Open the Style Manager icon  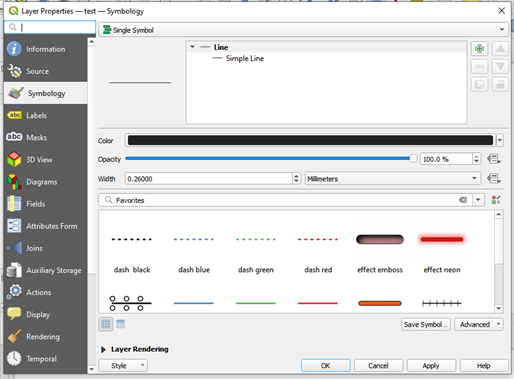(x=496, y=200)
